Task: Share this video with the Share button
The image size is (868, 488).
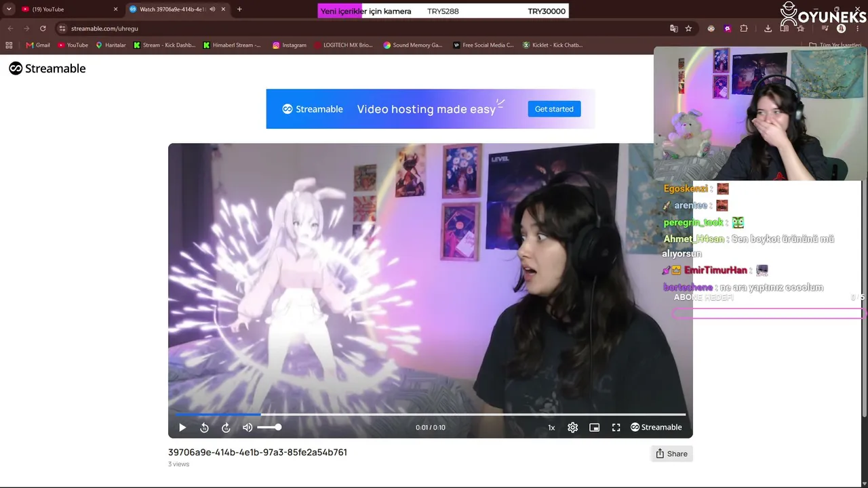Action: pos(671,454)
